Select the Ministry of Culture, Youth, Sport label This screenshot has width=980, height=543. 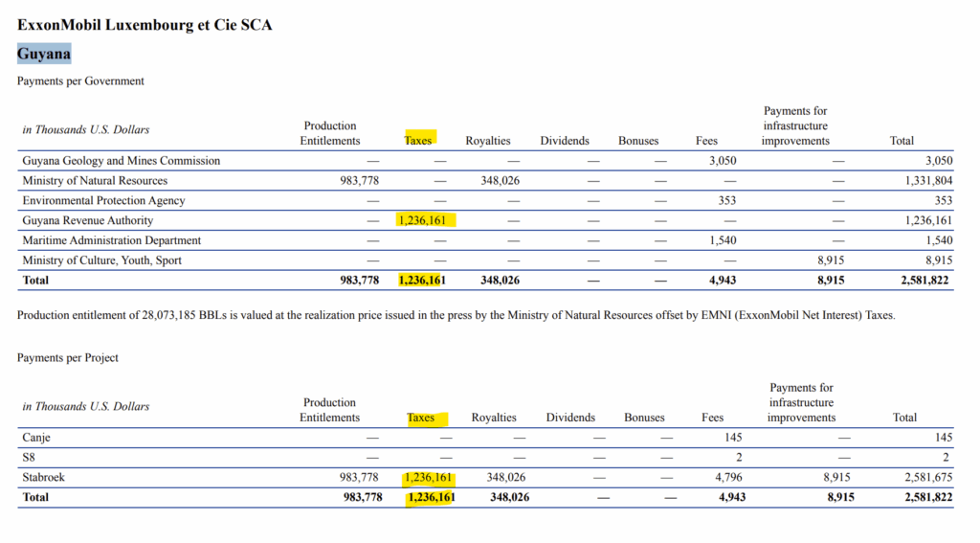[101, 260]
